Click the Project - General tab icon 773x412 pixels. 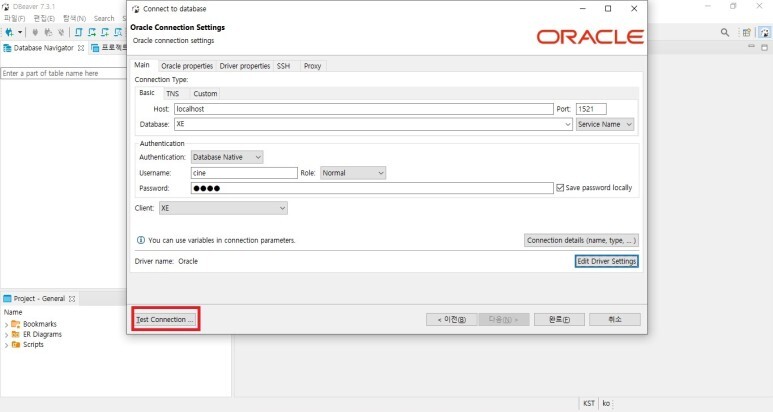pos(7,299)
